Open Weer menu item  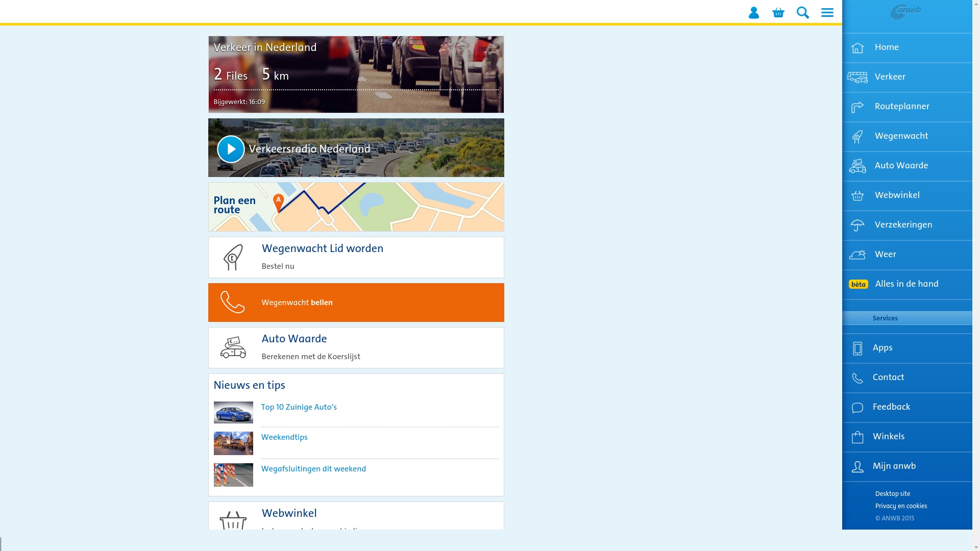pos(907,255)
